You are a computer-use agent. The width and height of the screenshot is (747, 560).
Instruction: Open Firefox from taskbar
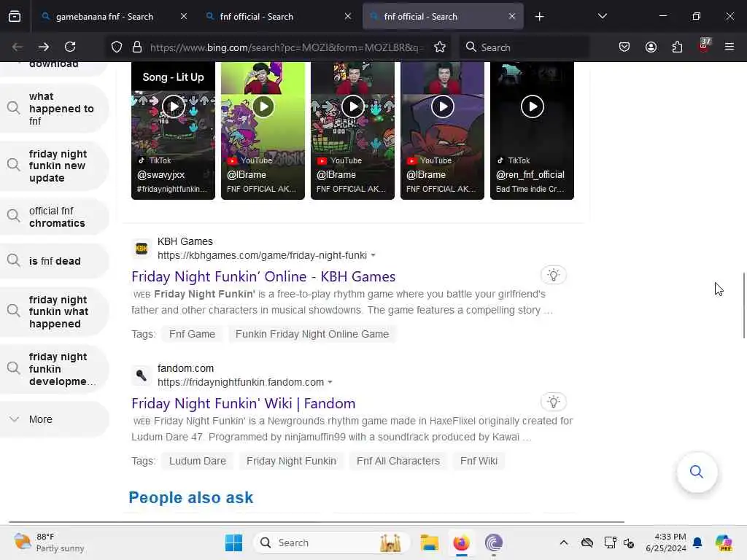(461, 542)
